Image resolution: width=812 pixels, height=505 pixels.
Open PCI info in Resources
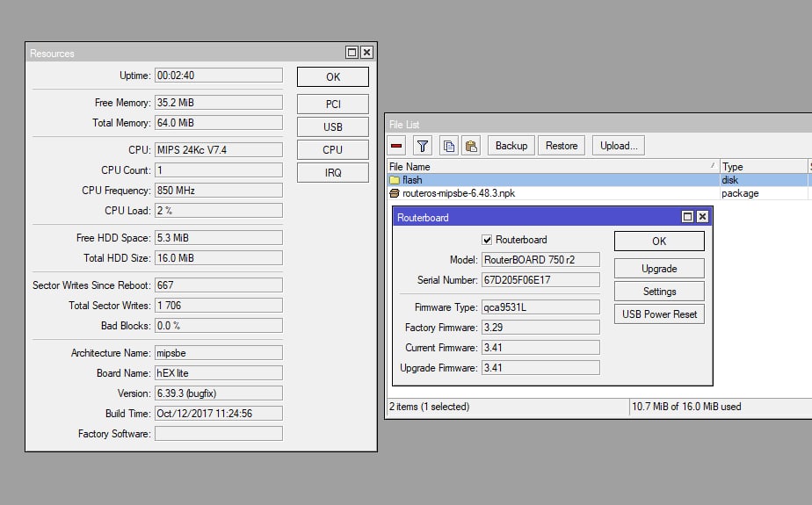(x=333, y=104)
